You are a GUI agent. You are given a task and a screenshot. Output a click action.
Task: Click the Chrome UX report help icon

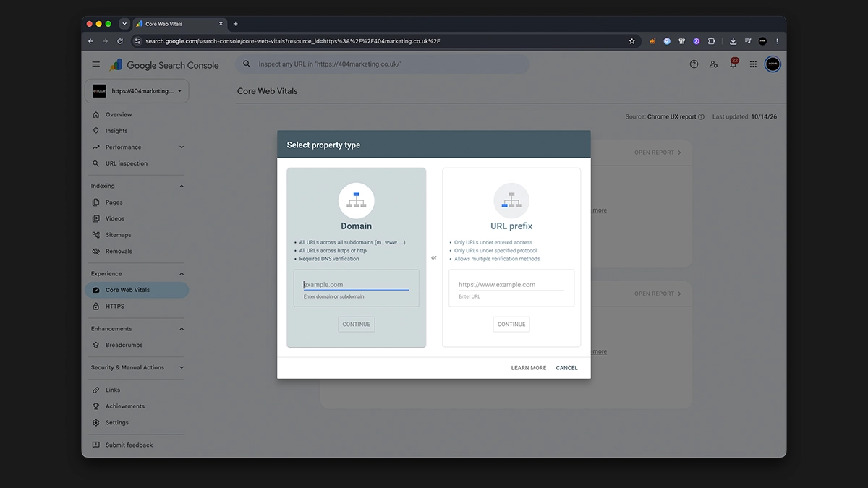tap(701, 116)
